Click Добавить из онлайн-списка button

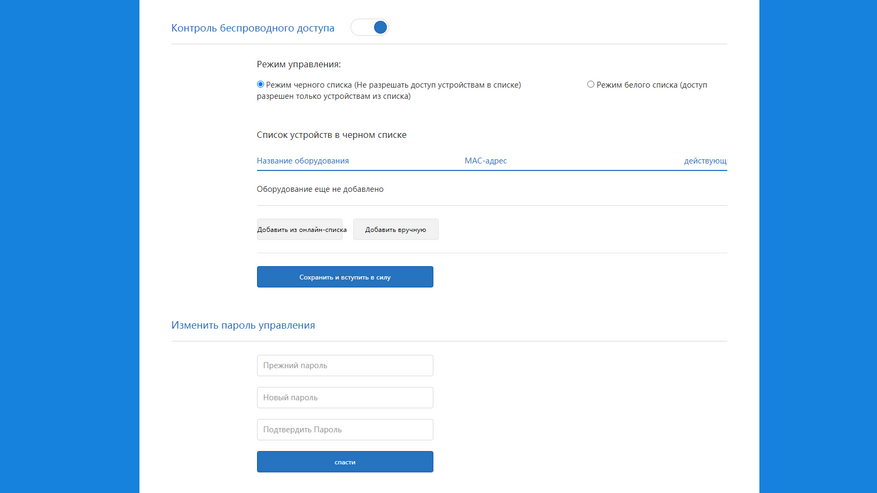pyautogui.click(x=300, y=229)
